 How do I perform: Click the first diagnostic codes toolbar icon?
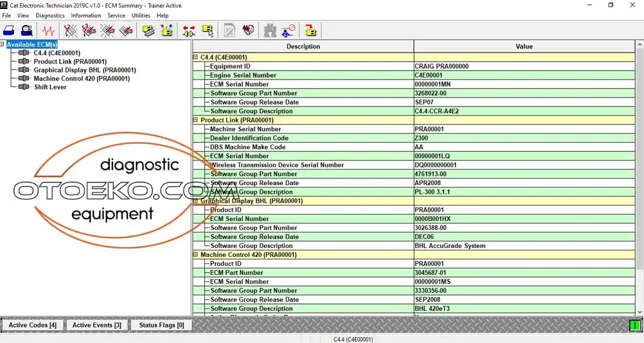click(71, 30)
